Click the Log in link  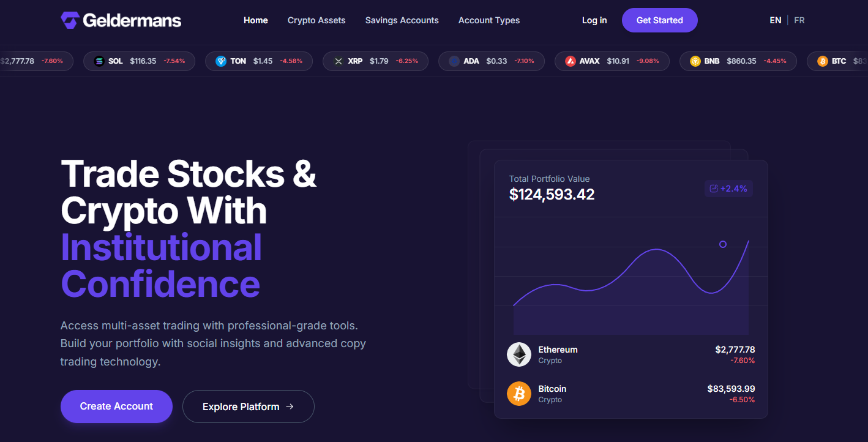(x=594, y=20)
